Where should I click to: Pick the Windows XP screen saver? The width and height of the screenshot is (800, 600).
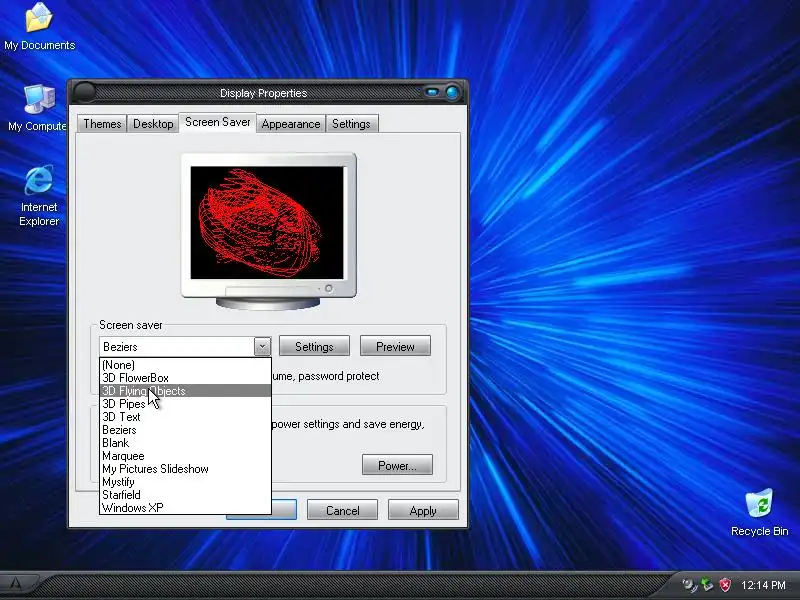click(x=185, y=508)
